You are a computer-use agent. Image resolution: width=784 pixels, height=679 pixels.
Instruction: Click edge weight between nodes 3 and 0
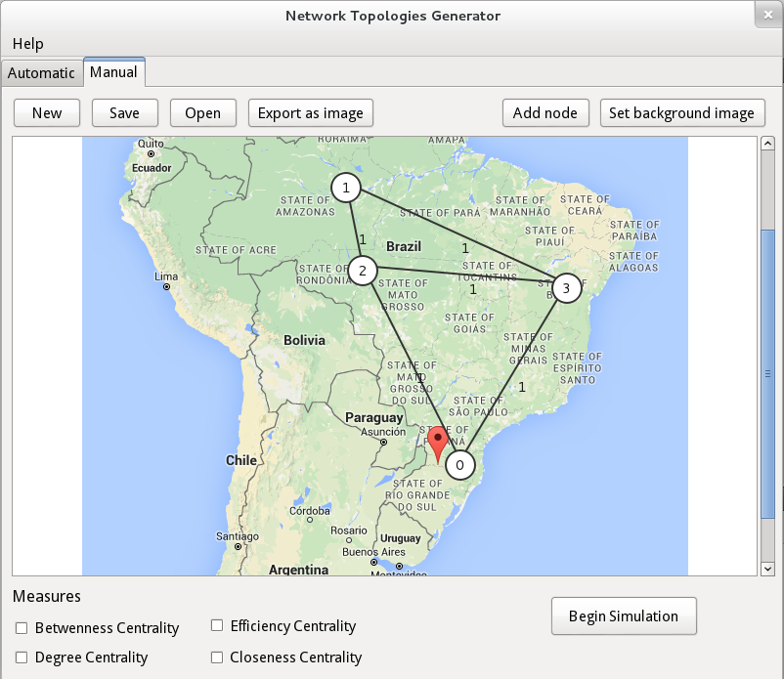pos(521,387)
